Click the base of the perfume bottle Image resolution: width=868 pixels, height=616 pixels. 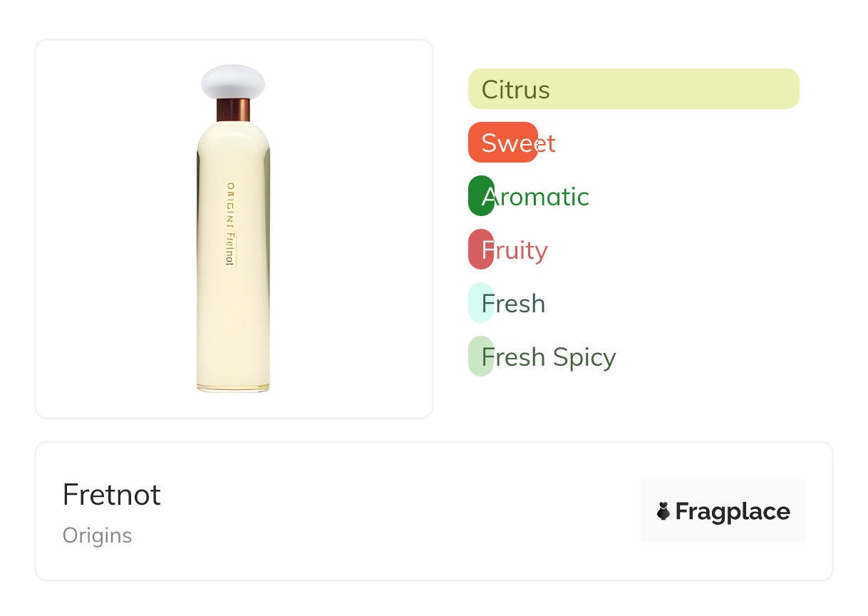(x=233, y=385)
